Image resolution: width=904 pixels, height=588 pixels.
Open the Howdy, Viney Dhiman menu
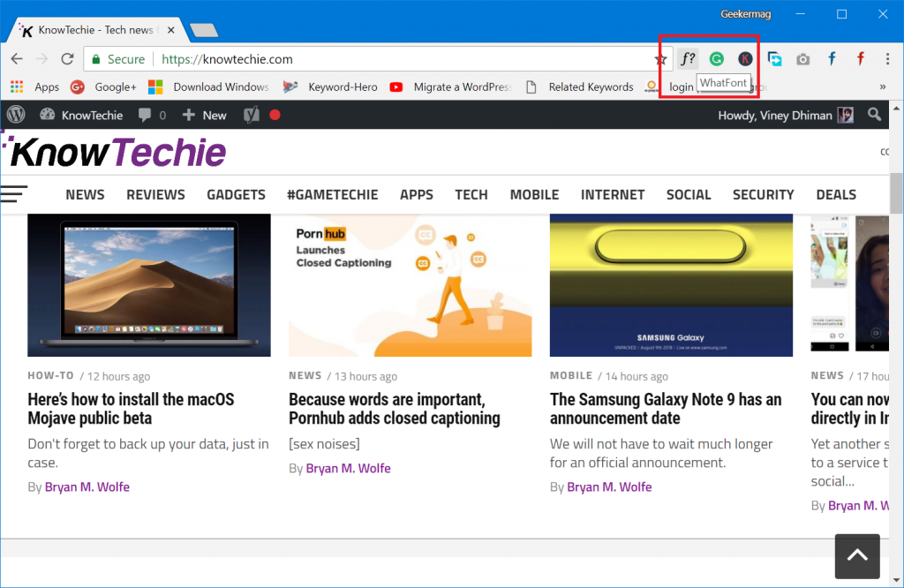coord(785,116)
